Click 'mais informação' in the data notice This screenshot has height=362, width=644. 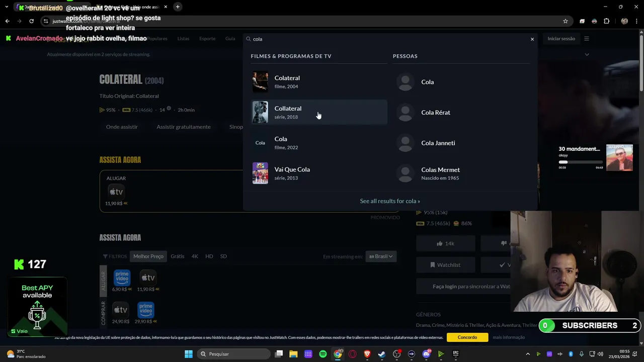509,337
